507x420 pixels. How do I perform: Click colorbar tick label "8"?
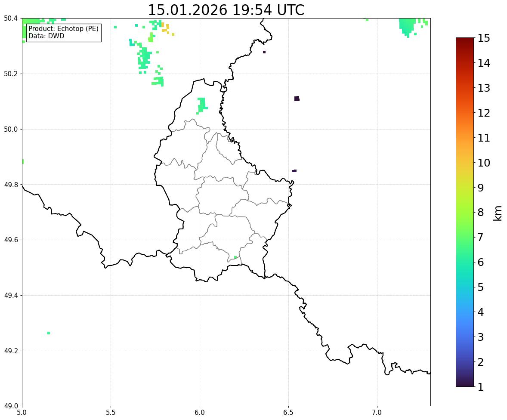(481, 213)
